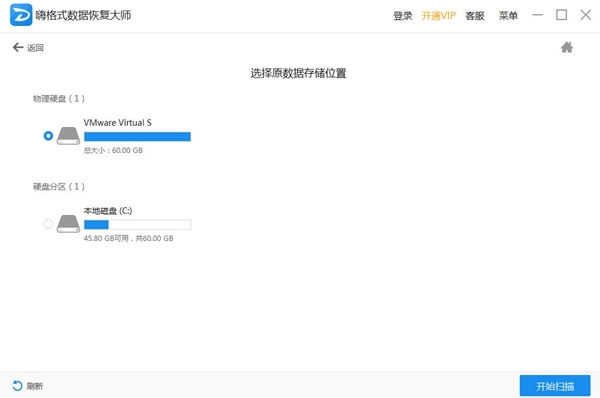Image resolution: width=600 pixels, height=398 pixels.
Task: Click the VMware Virtual S usage bar
Action: [137, 137]
